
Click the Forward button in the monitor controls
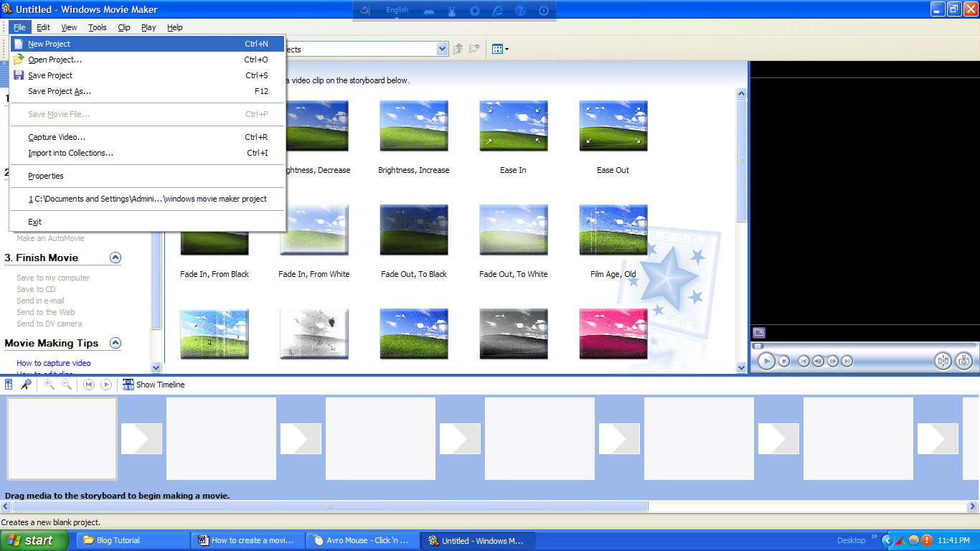pos(847,362)
